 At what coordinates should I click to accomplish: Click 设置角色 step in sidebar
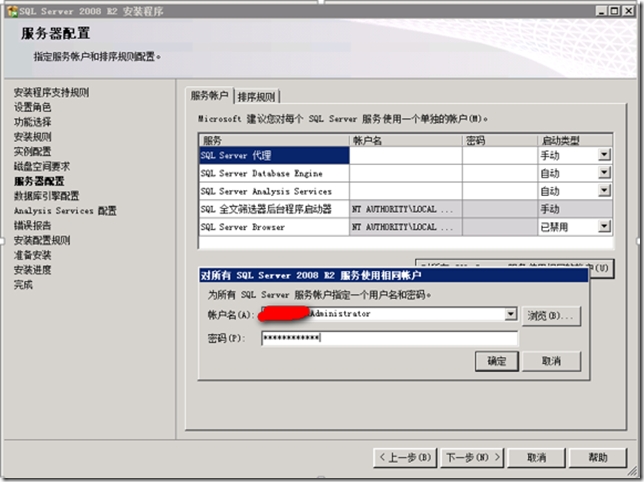click(x=32, y=107)
